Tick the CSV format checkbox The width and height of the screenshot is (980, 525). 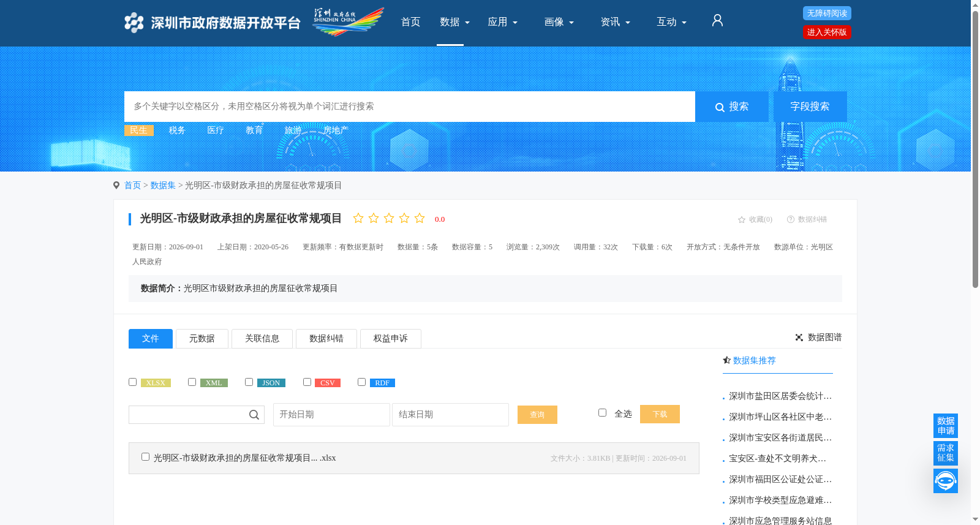click(307, 382)
